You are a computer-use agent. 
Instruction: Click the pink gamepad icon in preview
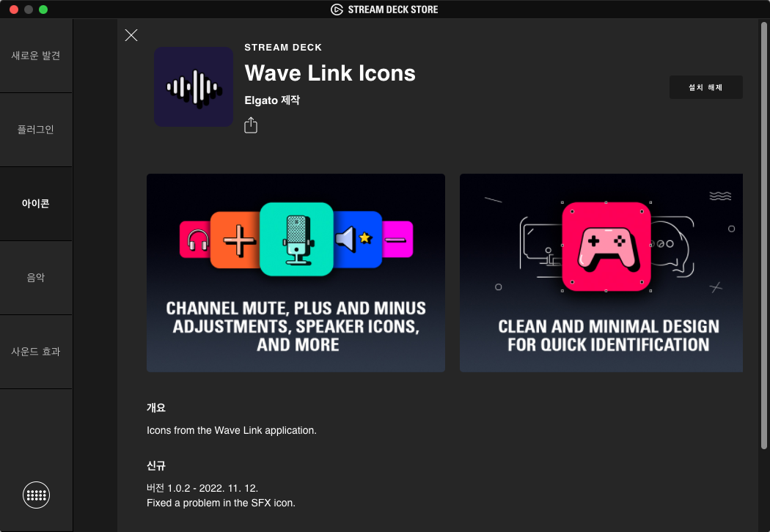point(606,247)
